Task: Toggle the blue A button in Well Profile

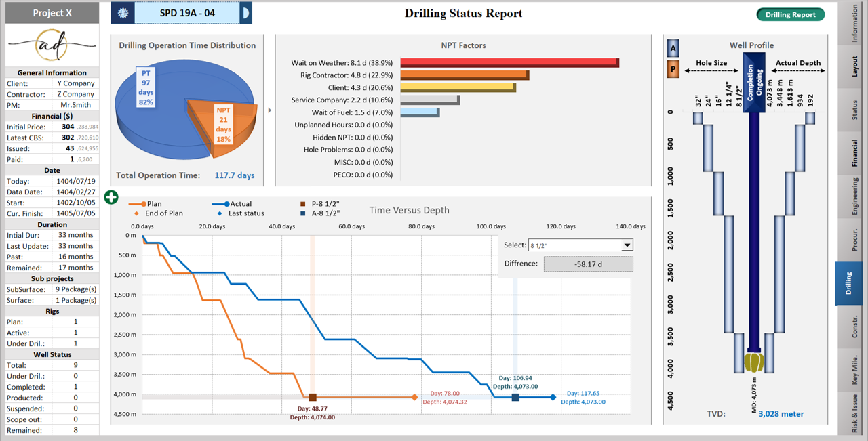Action: 673,49
